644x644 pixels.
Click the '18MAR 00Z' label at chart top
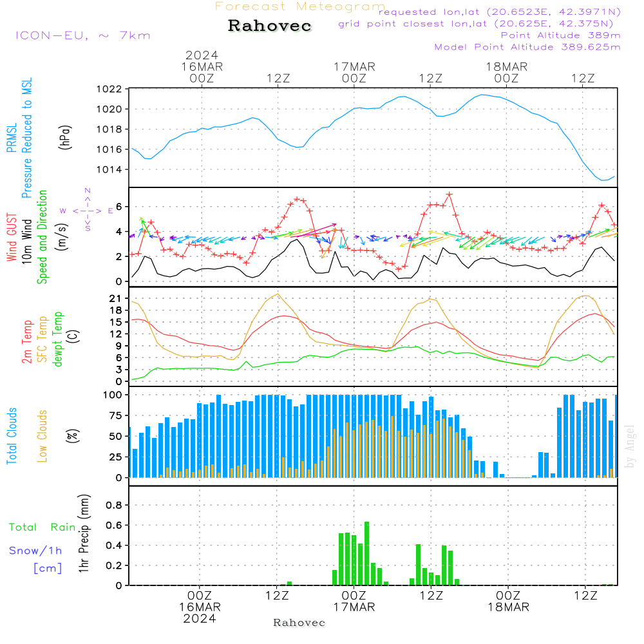coord(506,72)
